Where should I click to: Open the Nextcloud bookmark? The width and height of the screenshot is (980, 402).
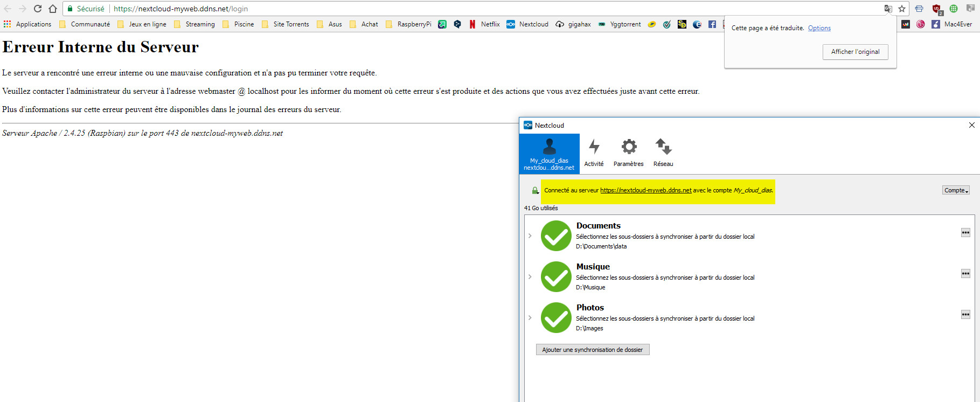click(527, 24)
